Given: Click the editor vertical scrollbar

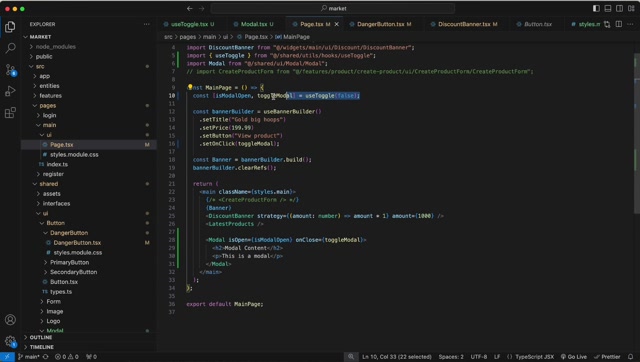Looking at the screenshot, I should (636, 133).
